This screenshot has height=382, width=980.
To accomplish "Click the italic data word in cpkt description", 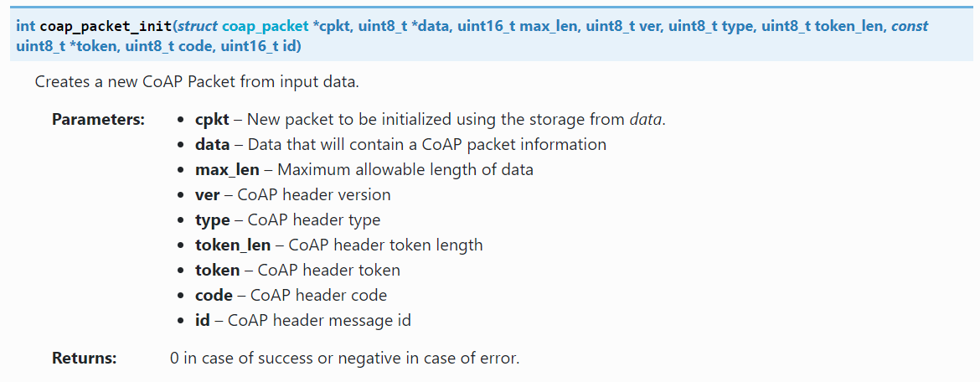I will pyautogui.click(x=645, y=120).
